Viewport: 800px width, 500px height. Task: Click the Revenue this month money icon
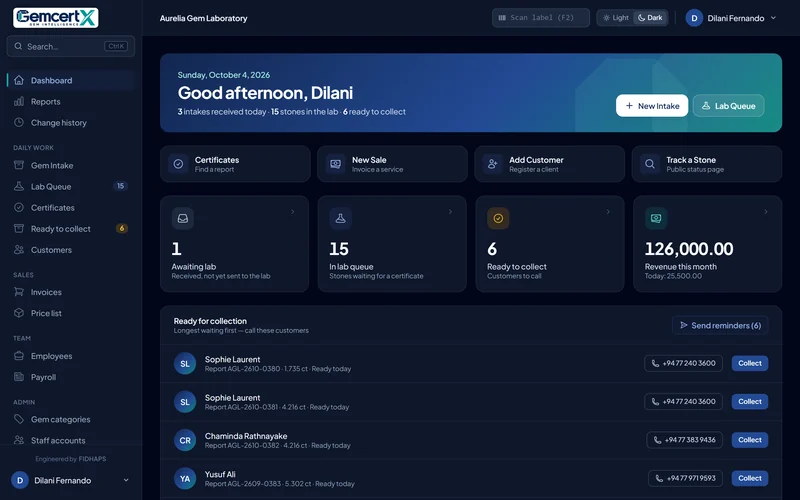coord(656,218)
